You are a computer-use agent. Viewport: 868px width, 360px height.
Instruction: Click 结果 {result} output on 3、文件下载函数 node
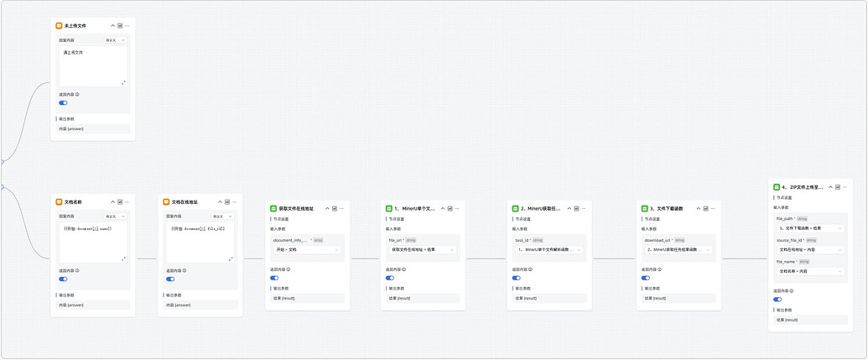(x=678, y=298)
